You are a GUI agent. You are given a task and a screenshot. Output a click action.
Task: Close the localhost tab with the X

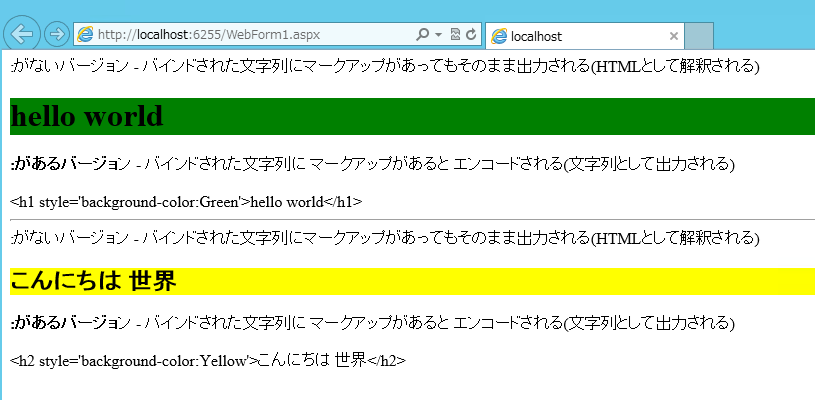coord(674,36)
